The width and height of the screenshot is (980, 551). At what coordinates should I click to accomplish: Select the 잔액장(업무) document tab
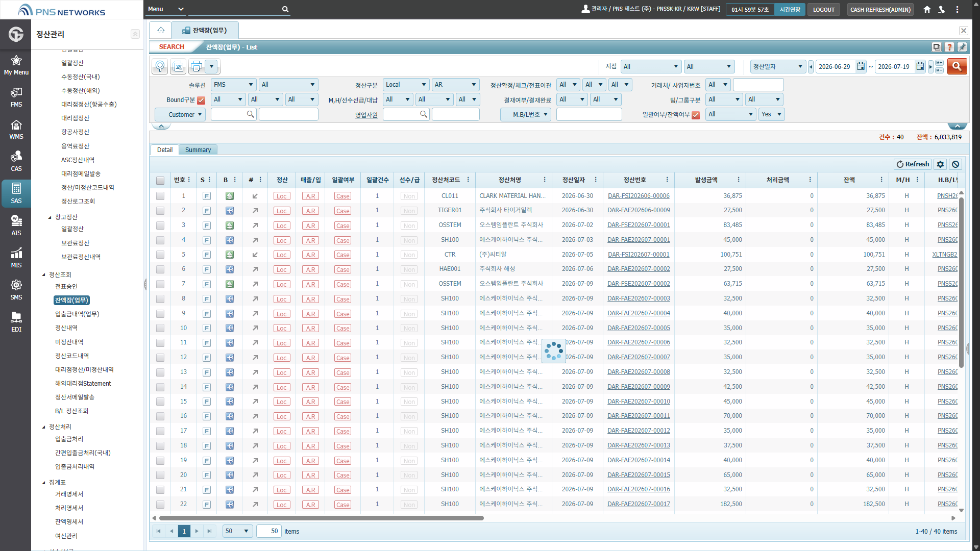coord(205,31)
